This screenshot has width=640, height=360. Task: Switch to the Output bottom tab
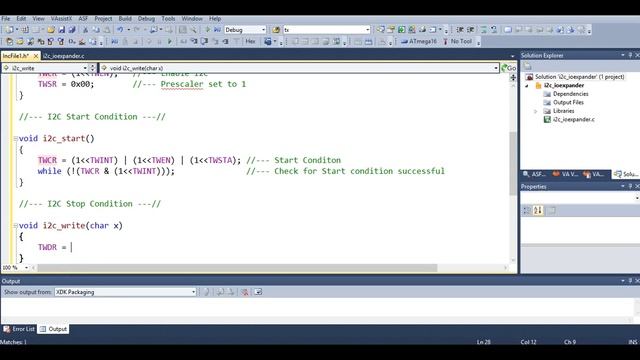53,329
